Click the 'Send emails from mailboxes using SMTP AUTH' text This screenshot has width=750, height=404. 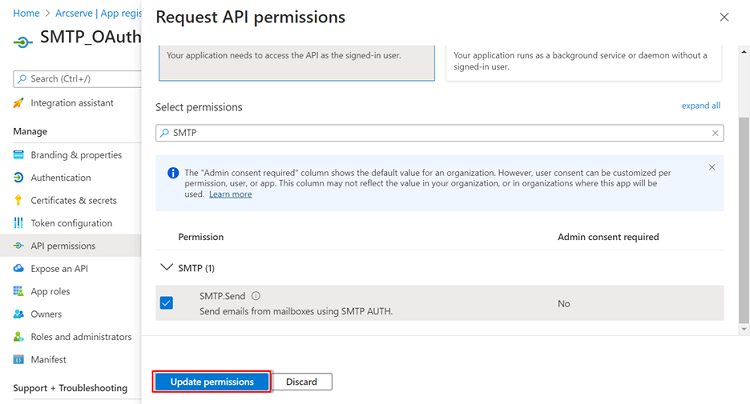coord(296,311)
